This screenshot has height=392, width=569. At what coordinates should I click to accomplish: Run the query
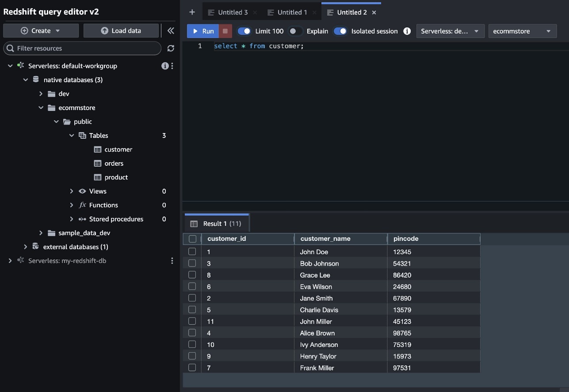(203, 31)
